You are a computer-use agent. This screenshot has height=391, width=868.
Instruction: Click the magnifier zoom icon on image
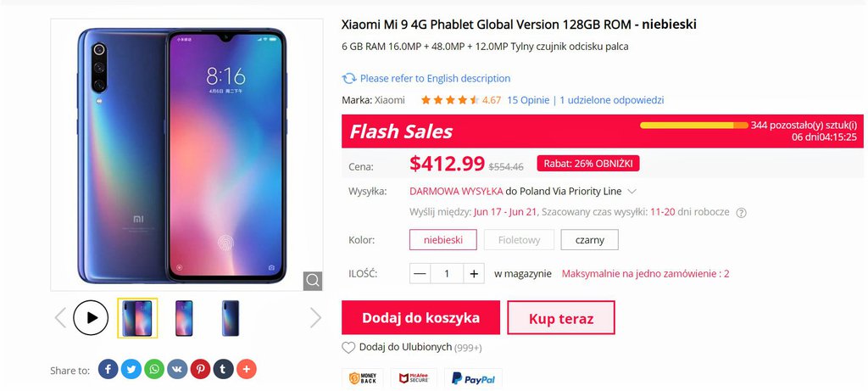tap(313, 281)
